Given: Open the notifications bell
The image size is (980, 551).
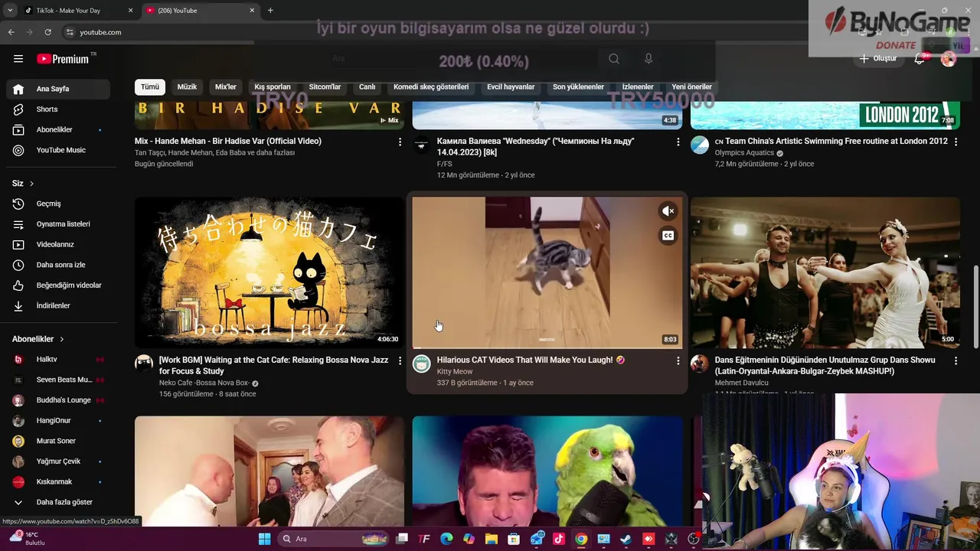Looking at the screenshot, I should pos(920,59).
